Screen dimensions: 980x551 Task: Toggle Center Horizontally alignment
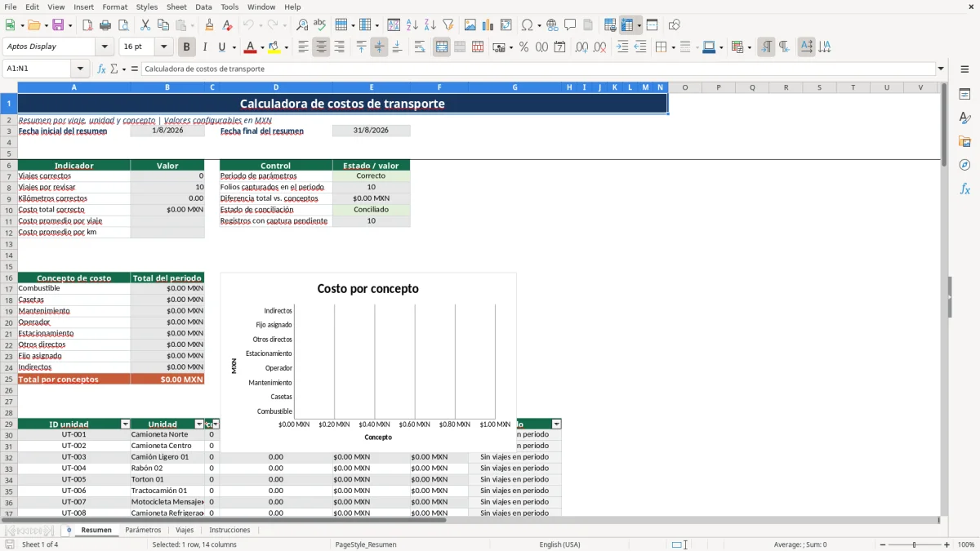[321, 47]
